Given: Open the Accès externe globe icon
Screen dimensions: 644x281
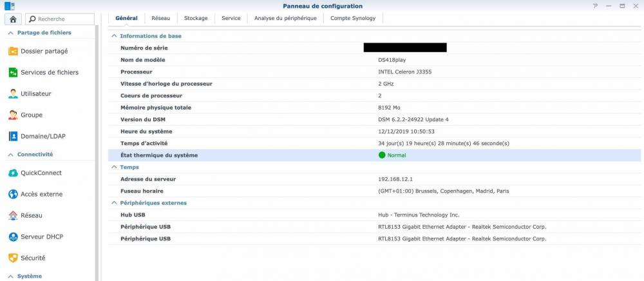Looking at the screenshot, I should (13, 195).
